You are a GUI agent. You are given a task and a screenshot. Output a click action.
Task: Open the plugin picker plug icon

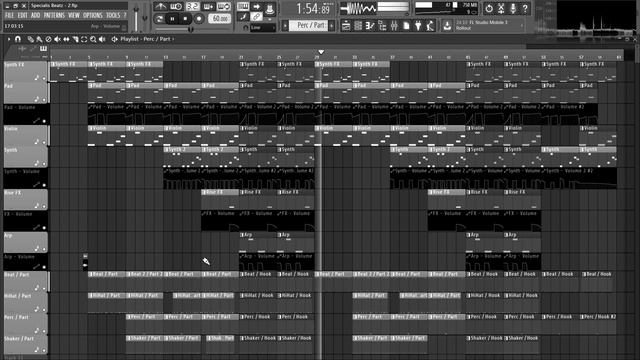418,26
